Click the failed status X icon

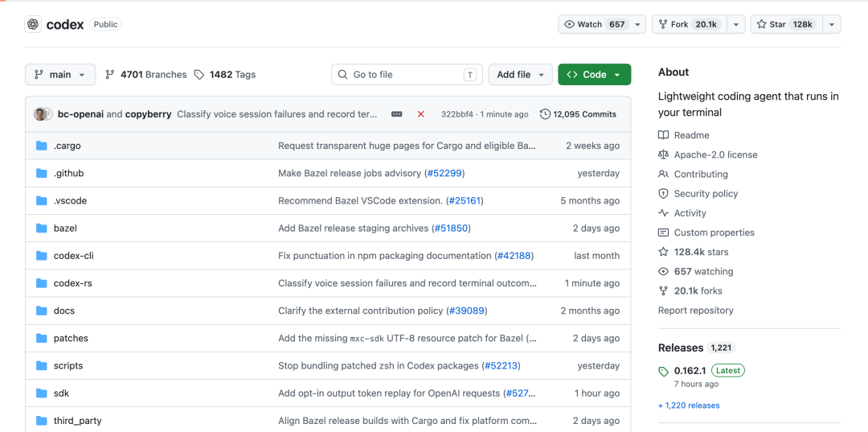click(x=420, y=114)
